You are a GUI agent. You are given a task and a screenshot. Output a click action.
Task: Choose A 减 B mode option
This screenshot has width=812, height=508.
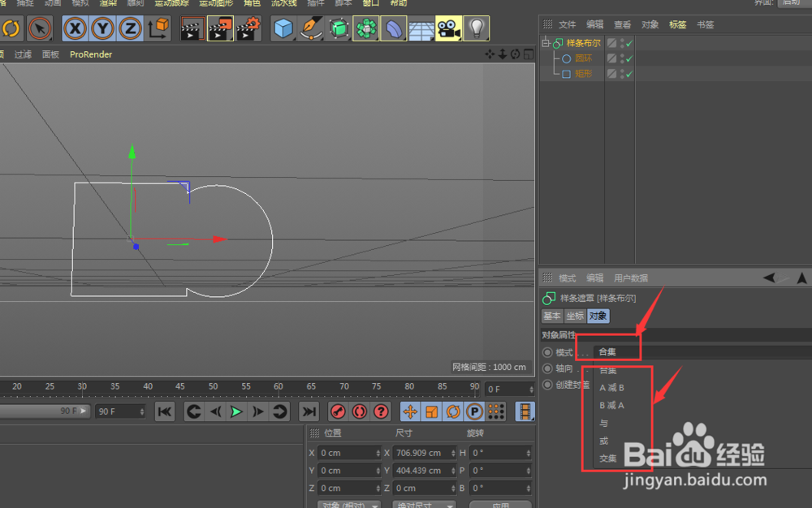[611, 387]
